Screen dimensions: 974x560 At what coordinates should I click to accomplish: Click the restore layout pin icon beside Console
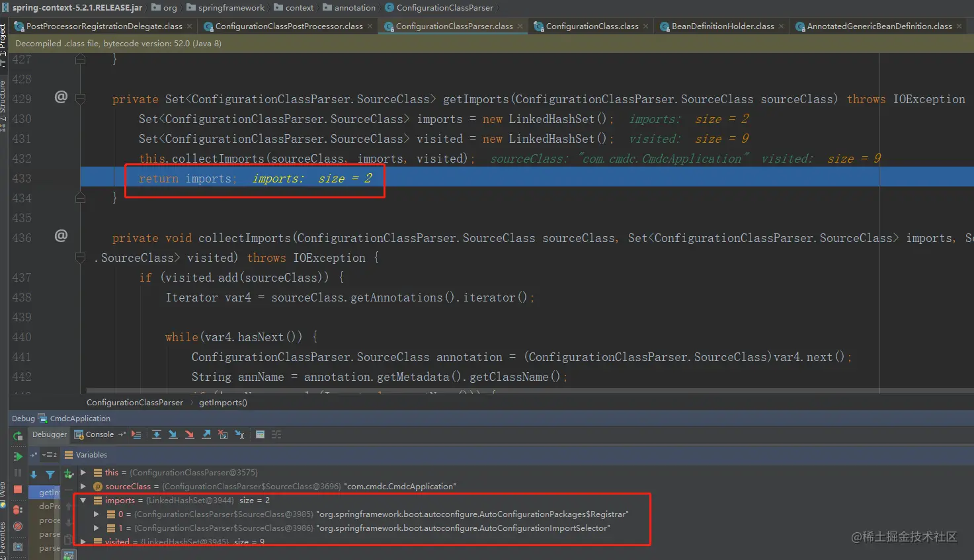[122, 435]
